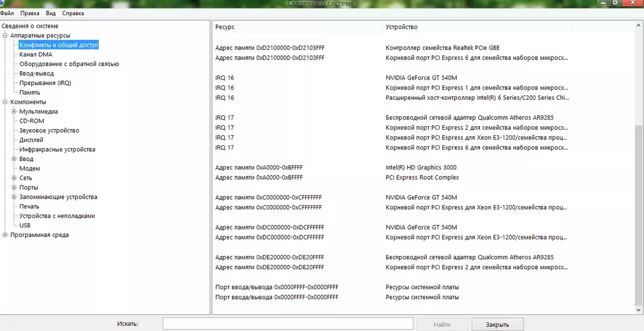This screenshot has height=331, width=644.
Task: Select IRQ 17 Qualcomm Atheros AR9285 row
Action: (423, 117)
